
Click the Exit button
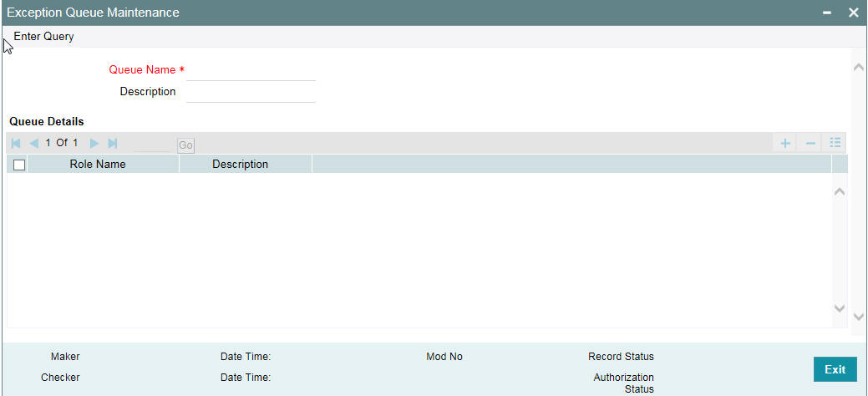[x=835, y=369]
